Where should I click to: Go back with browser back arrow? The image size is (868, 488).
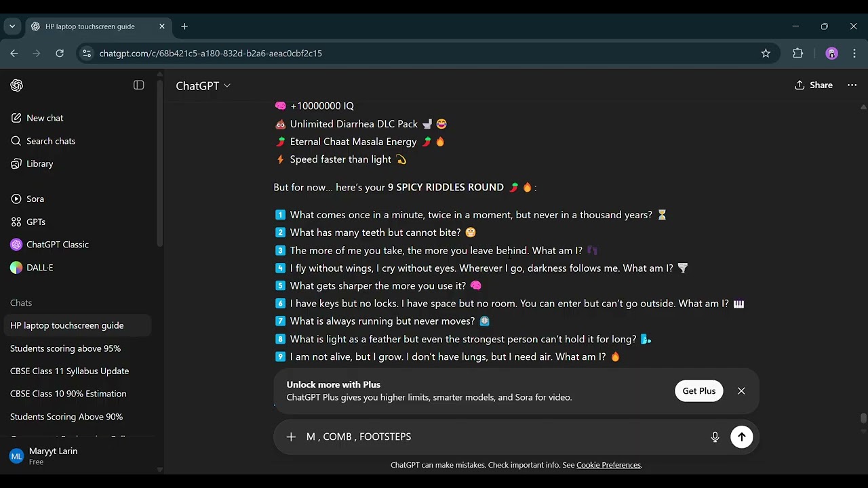[x=14, y=53]
